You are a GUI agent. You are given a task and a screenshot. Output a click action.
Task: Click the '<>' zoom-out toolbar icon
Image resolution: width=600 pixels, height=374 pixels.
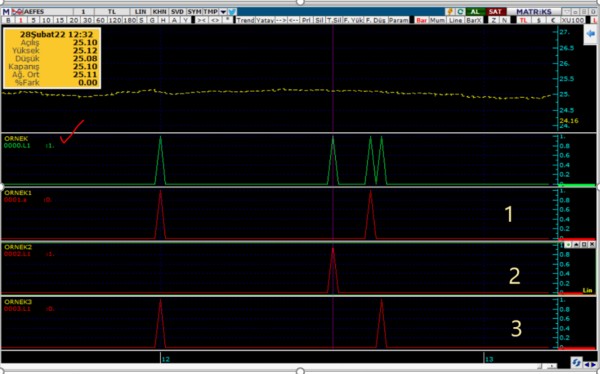tap(215, 20)
